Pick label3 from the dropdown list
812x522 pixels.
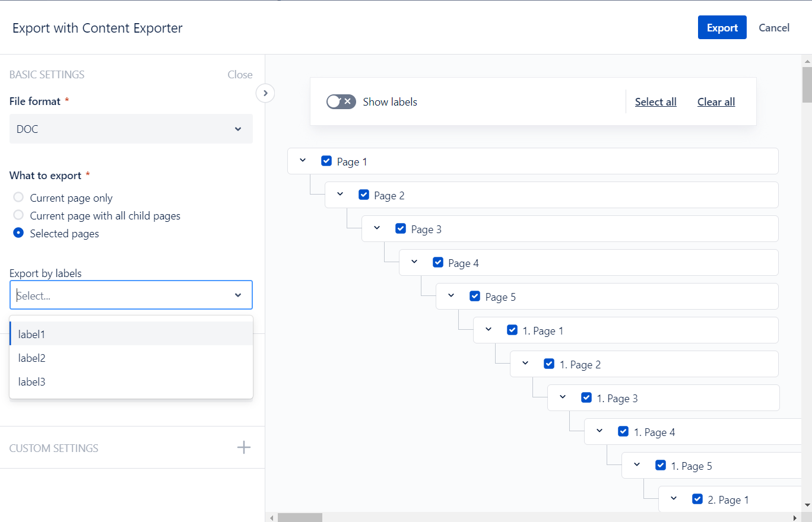tap(32, 381)
